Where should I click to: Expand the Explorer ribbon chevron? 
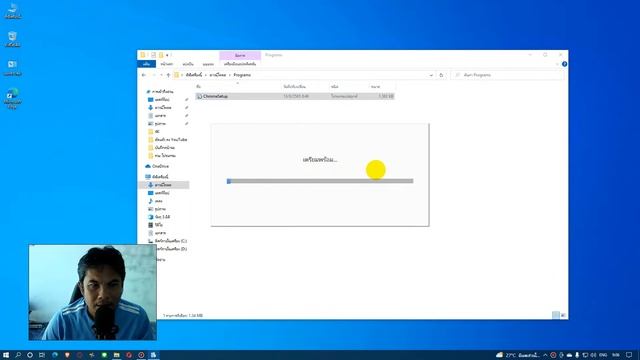click(557, 64)
